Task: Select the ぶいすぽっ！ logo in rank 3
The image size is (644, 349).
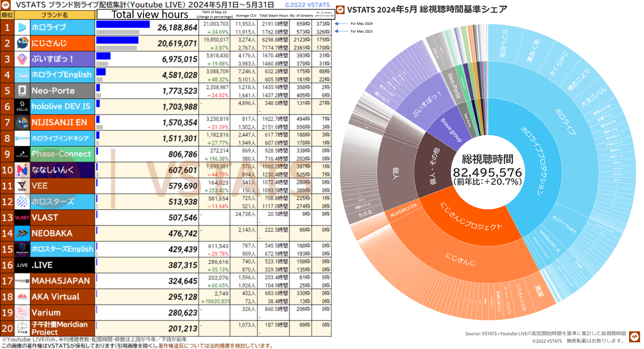Action: pos(22,59)
